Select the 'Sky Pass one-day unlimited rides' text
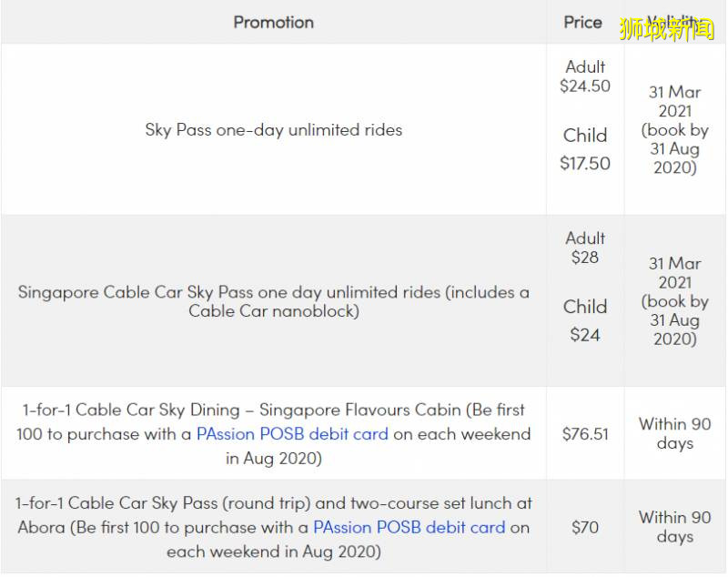The width and height of the screenshot is (728, 577). click(x=273, y=129)
